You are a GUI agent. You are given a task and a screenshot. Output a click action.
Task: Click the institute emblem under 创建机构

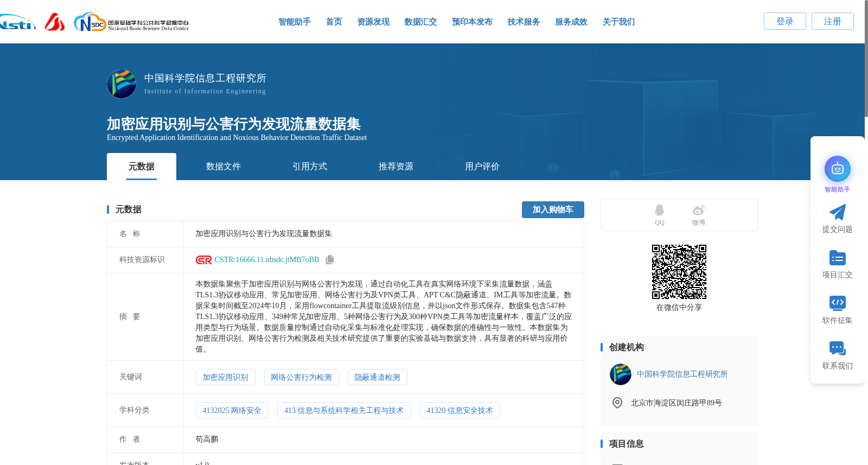click(x=620, y=374)
